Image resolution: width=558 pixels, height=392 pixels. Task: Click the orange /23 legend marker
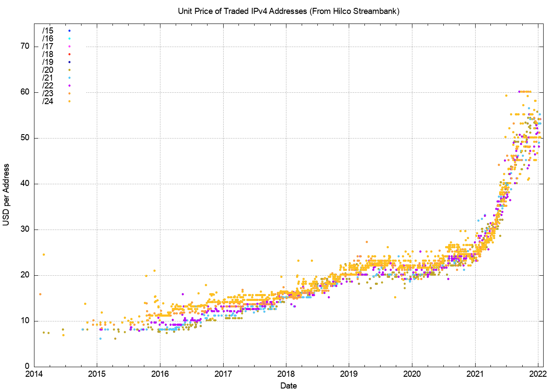pyautogui.click(x=69, y=93)
